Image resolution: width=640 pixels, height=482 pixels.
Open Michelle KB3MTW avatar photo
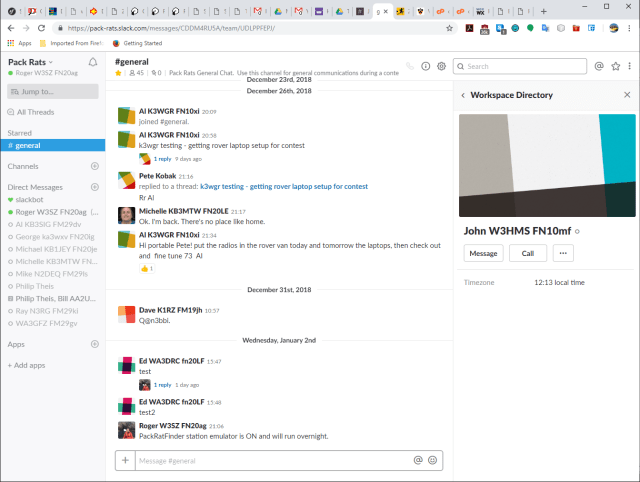tap(127, 215)
